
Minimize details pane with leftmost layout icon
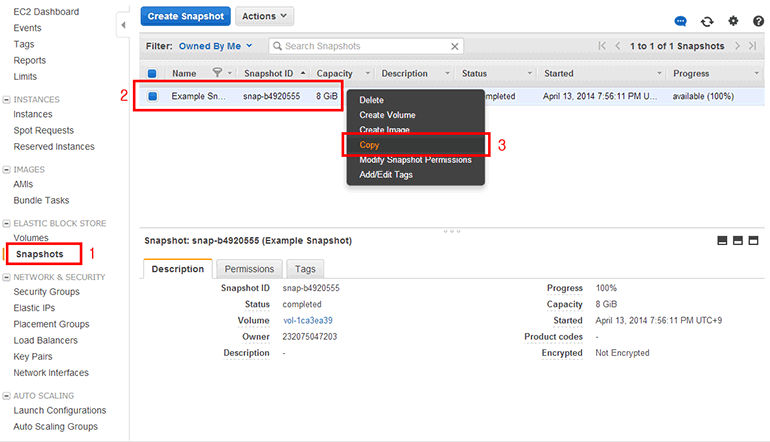click(x=722, y=241)
